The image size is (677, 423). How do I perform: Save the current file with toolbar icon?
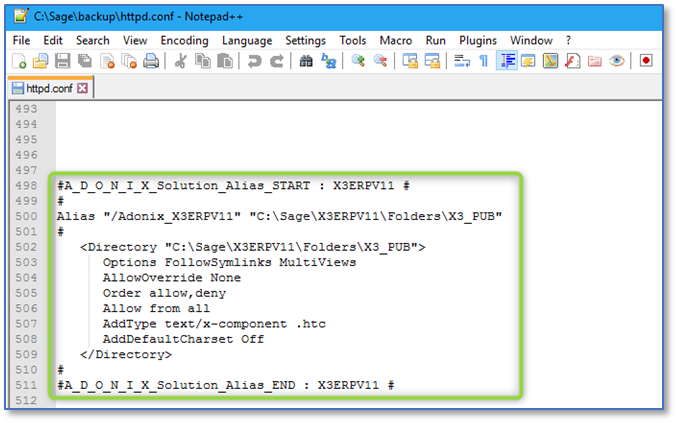[x=62, y=61]
